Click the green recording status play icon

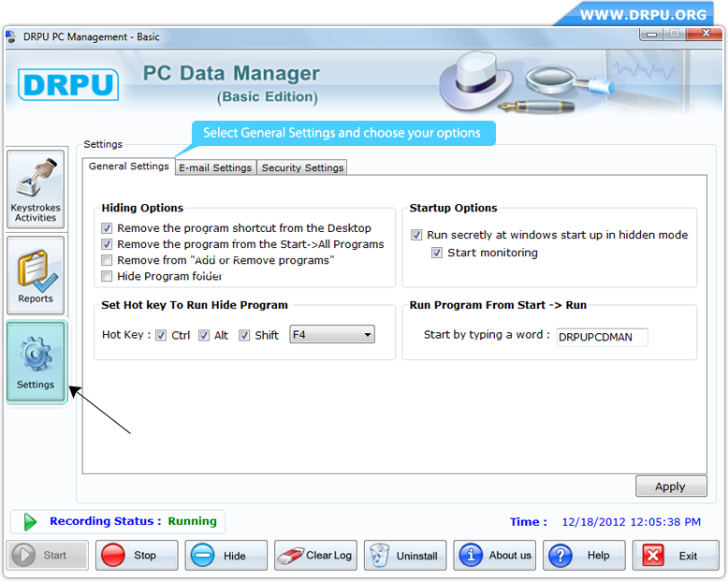point(30,522)
